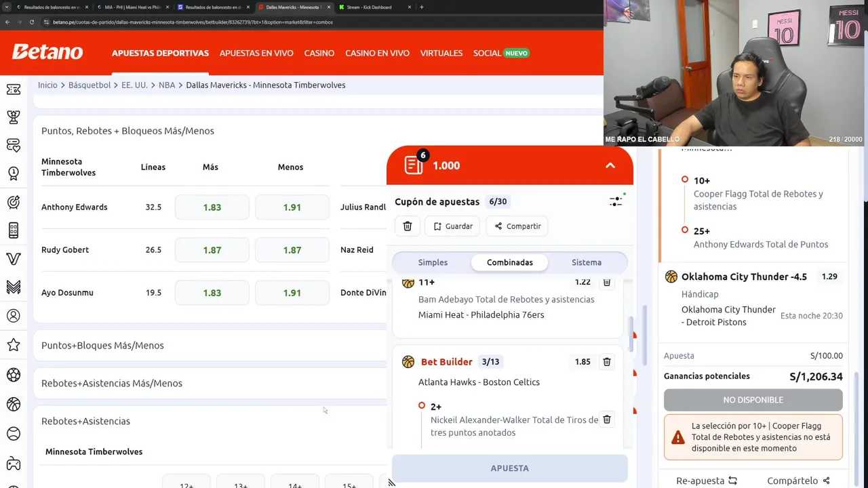
Task: Switch bet slip to Simples tab
Action: tap(433, 262)
